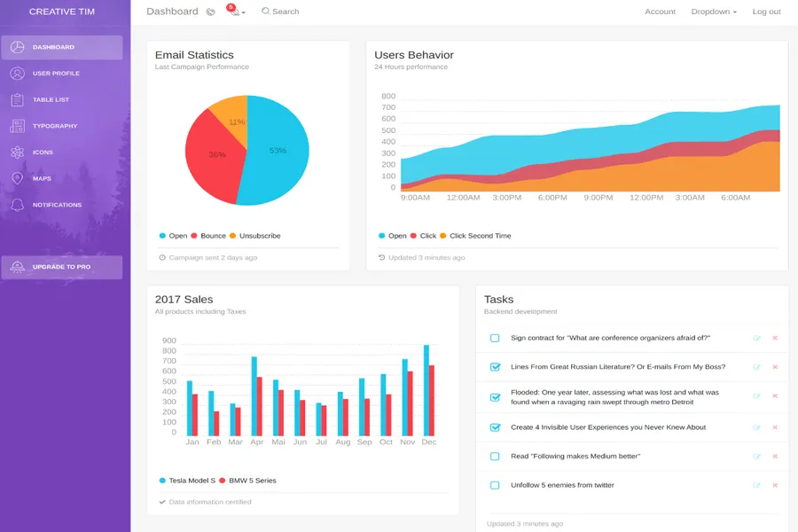Click the Icons atom icon in sidebar
The image size is (798, 532).
(18, 153)
